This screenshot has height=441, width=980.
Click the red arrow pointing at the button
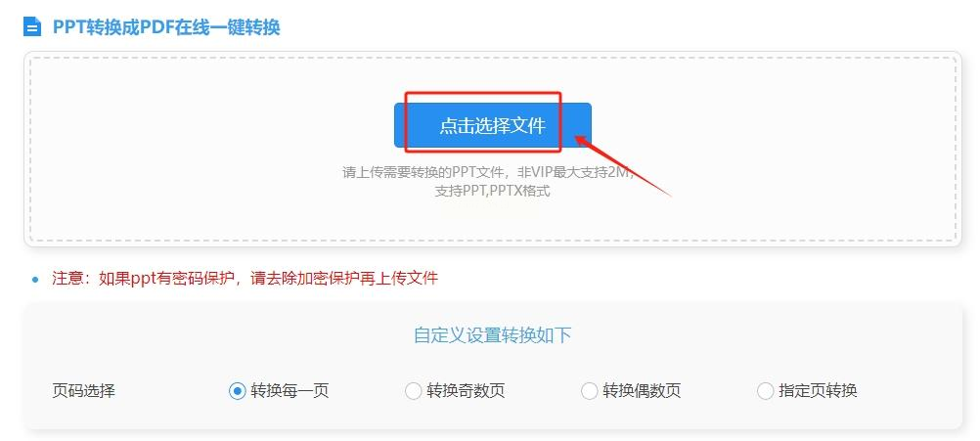click(622, 165)
